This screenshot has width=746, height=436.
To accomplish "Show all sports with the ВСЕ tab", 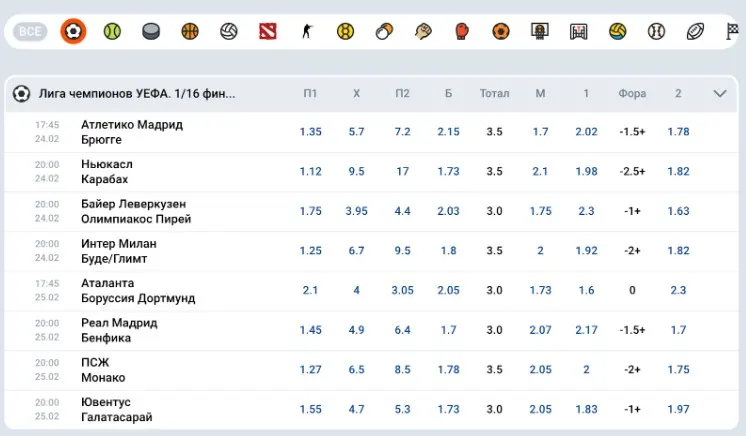I will [31, 31].
